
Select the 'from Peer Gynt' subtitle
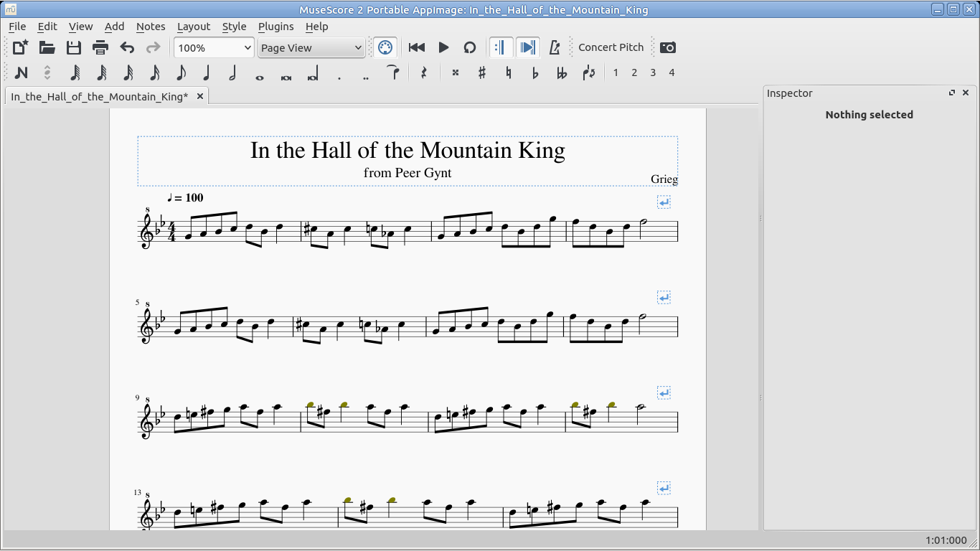(407, 173)
